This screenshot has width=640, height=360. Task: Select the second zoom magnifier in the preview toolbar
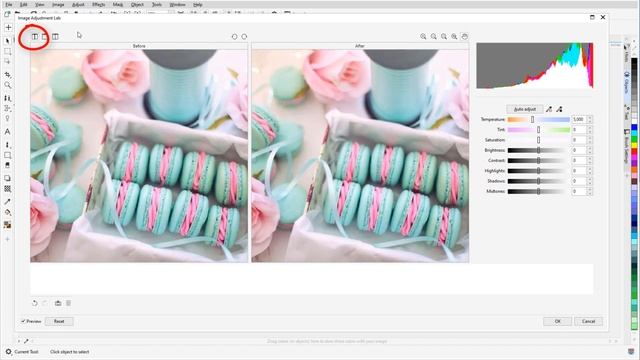(x=433, y=37)
